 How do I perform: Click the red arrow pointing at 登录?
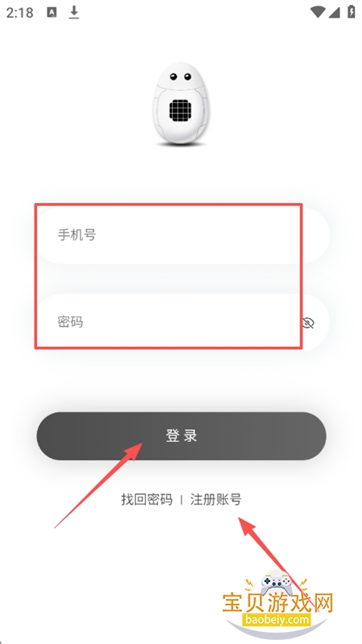pos(98,485)
